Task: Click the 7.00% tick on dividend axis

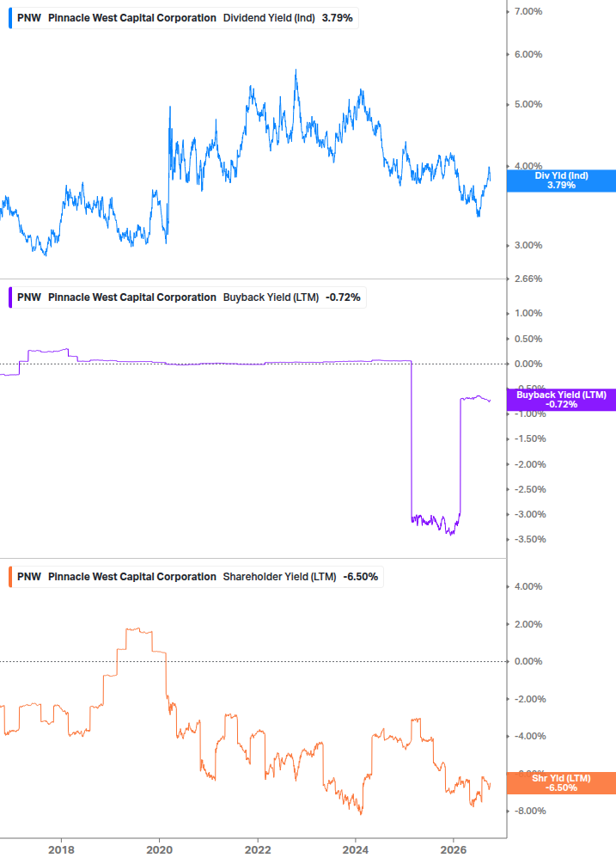Action: pos(528,11)
